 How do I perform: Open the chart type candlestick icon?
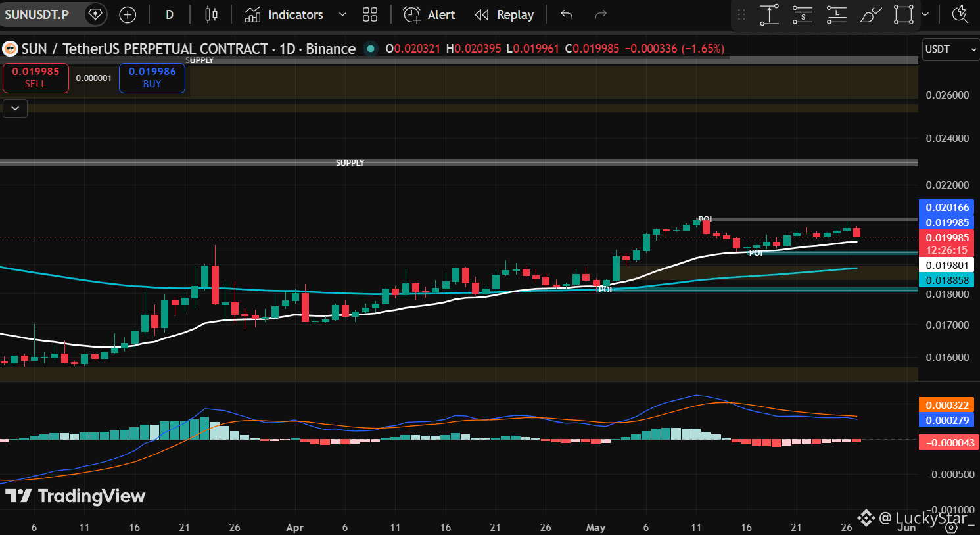tap(211, 14)
